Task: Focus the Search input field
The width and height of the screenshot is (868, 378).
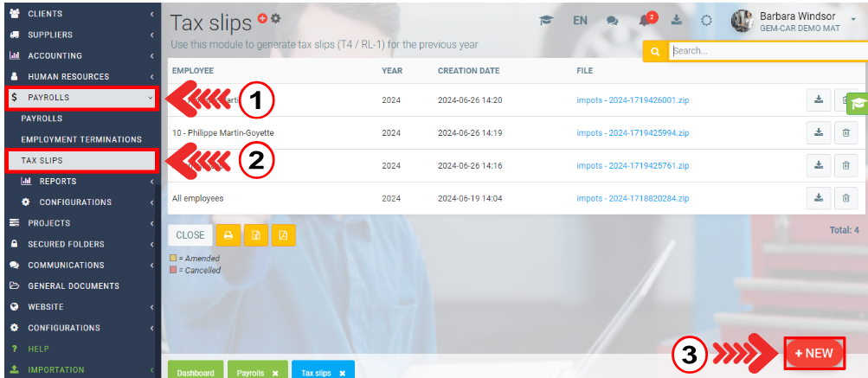Action: tap(766, 51)
